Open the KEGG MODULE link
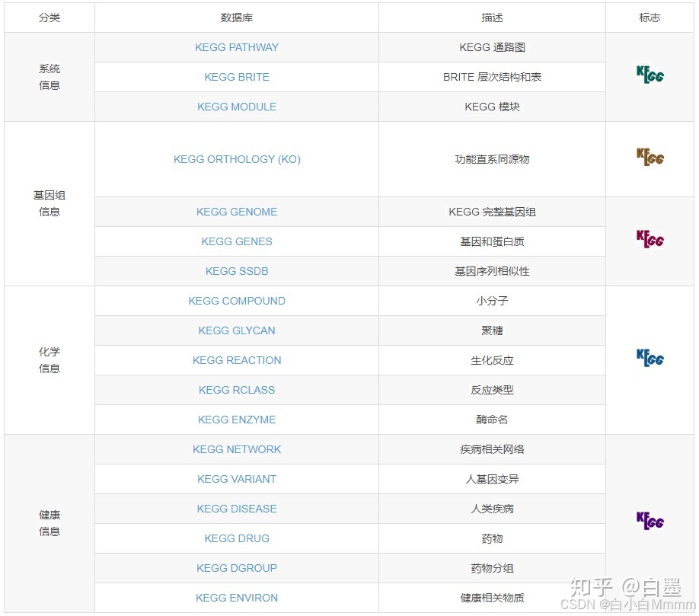The image size is (699, 616). click(237, 107)
